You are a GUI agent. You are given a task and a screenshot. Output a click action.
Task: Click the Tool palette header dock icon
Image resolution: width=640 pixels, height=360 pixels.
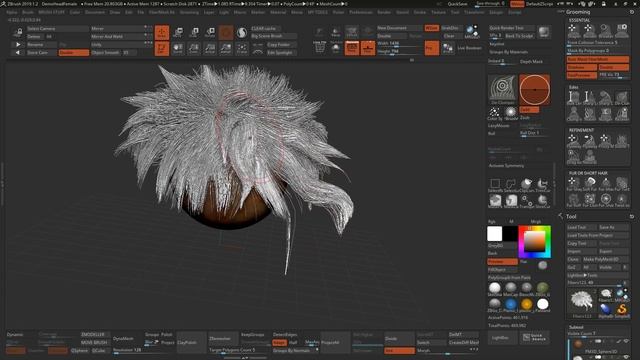[632, 216]
